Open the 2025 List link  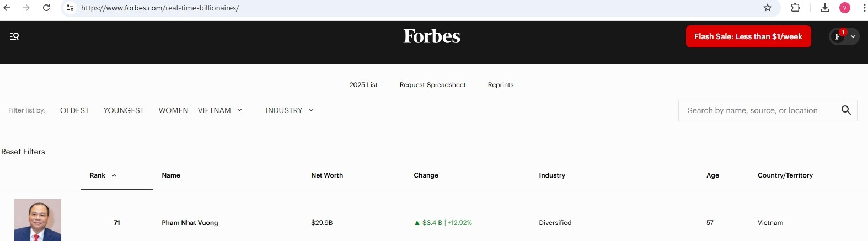click(363, 85)
